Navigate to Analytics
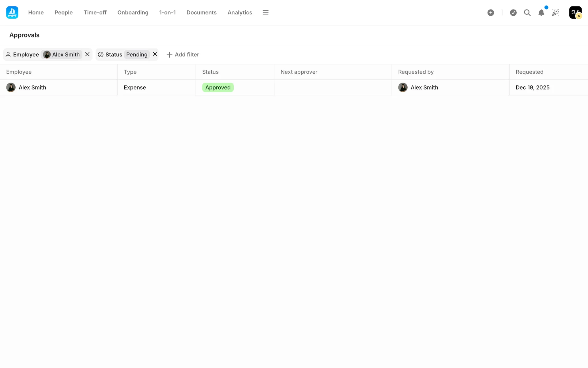This screenshot has width=588, height=368. point(239,13)
